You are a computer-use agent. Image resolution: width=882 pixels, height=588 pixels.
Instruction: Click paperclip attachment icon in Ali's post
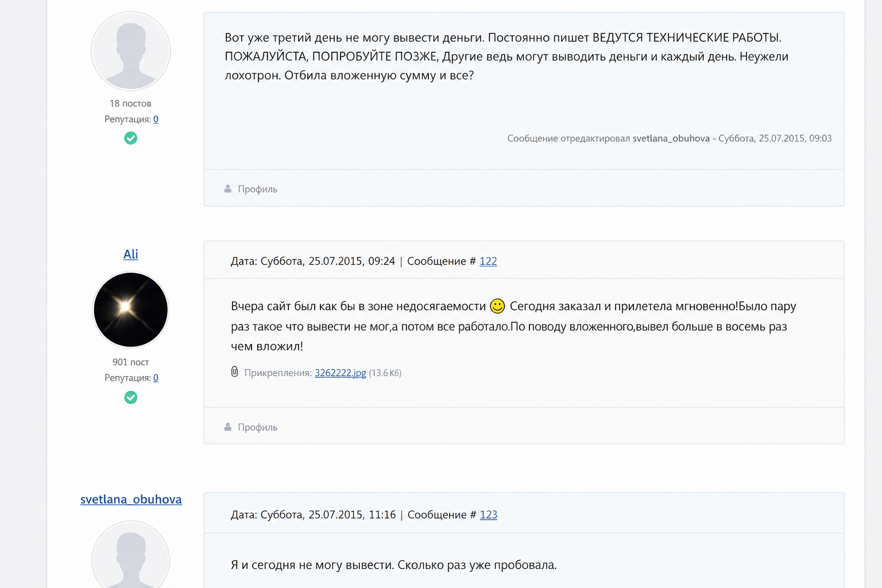pyautogui.click(x=234, y=372)
